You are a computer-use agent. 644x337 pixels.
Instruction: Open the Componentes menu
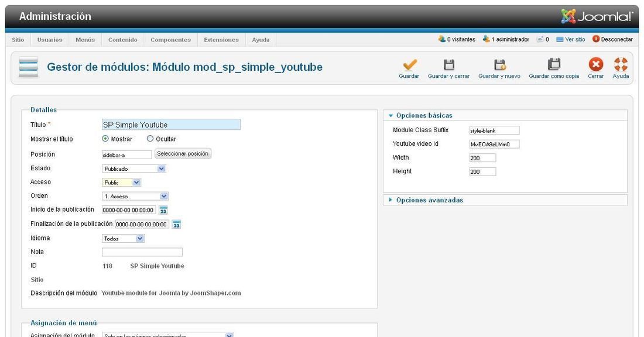(x=170, y=40)
